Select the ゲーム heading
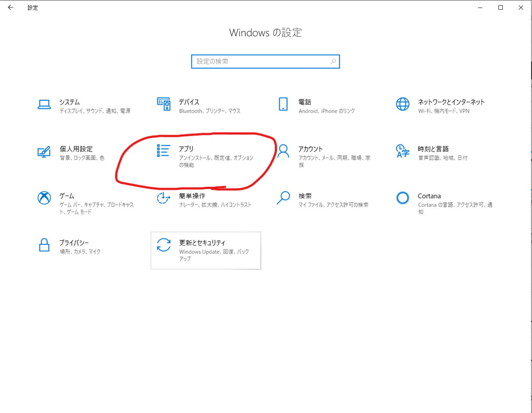The height and width of the screenshot is (413, 532). click(x=67, y=196)
